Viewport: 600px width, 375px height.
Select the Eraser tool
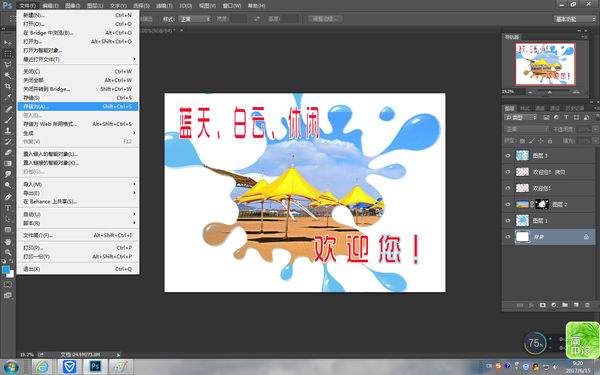point(8,152)
